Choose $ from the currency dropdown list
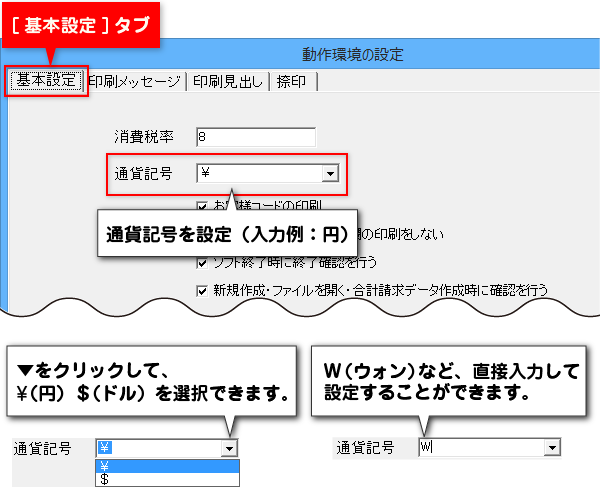This screenshot has height=501, width=600. [167, 479]
